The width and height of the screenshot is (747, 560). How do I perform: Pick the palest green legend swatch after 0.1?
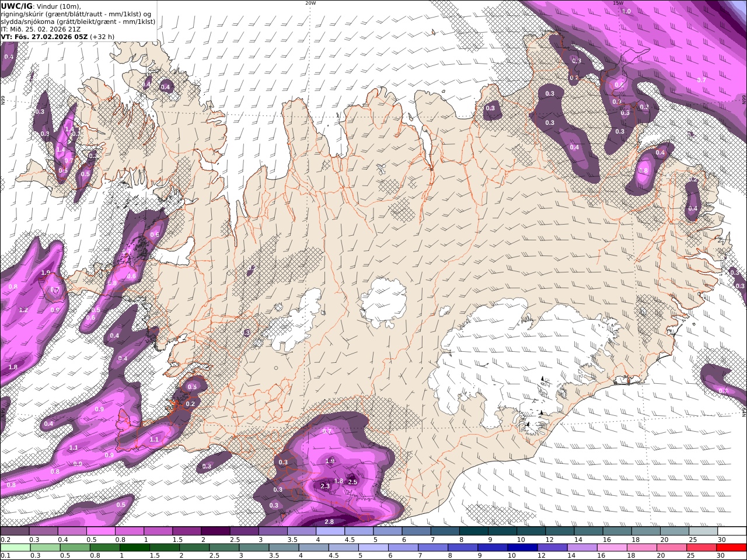16,548
